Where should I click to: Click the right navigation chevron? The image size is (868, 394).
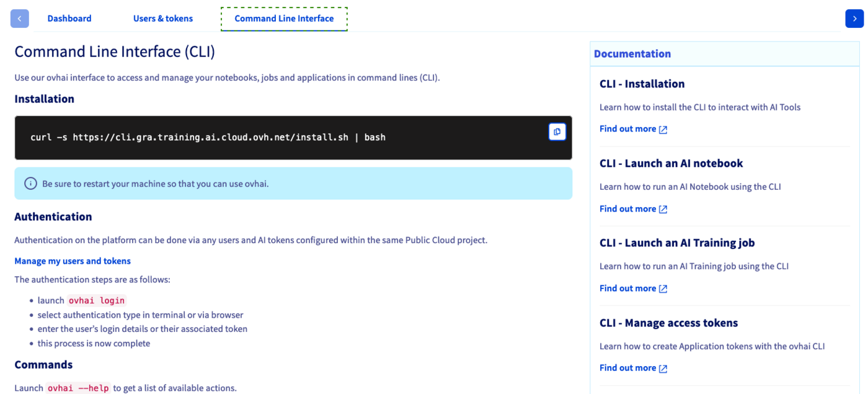(x=854, y=18)
